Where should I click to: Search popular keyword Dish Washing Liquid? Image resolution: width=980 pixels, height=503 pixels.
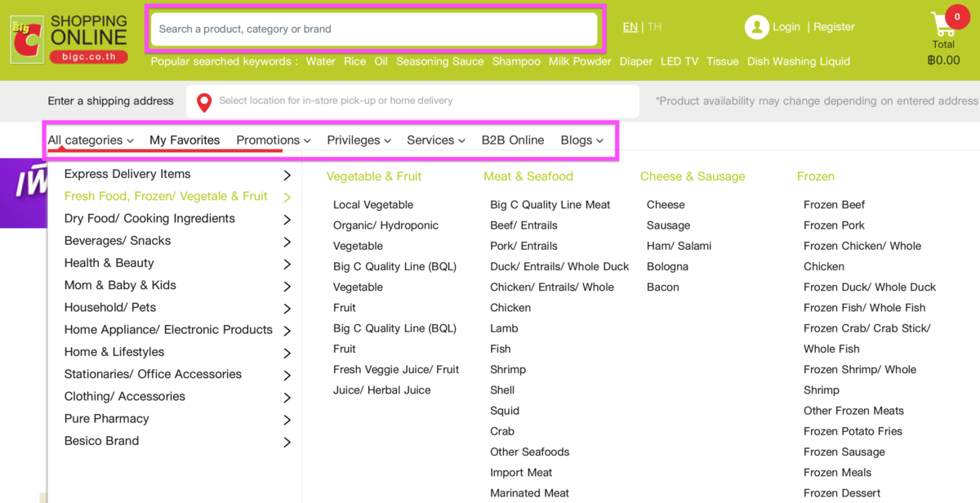(x=799, y=61)
